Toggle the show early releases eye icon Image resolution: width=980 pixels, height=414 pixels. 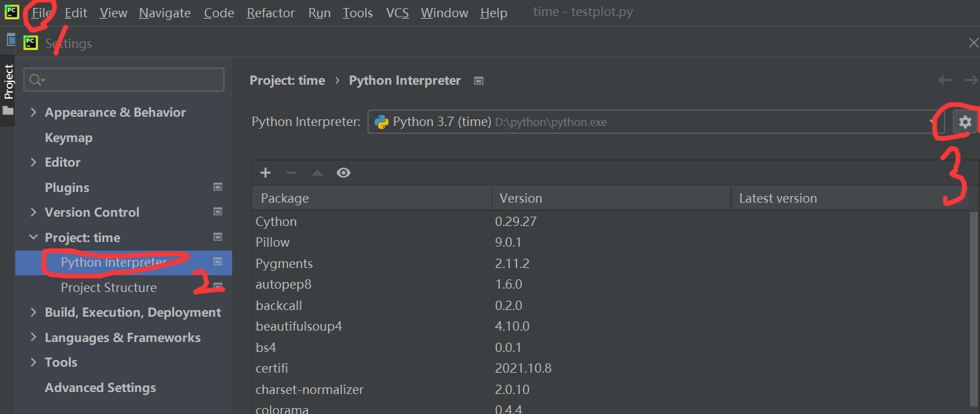pyautogui.click(x=344, y=173)
